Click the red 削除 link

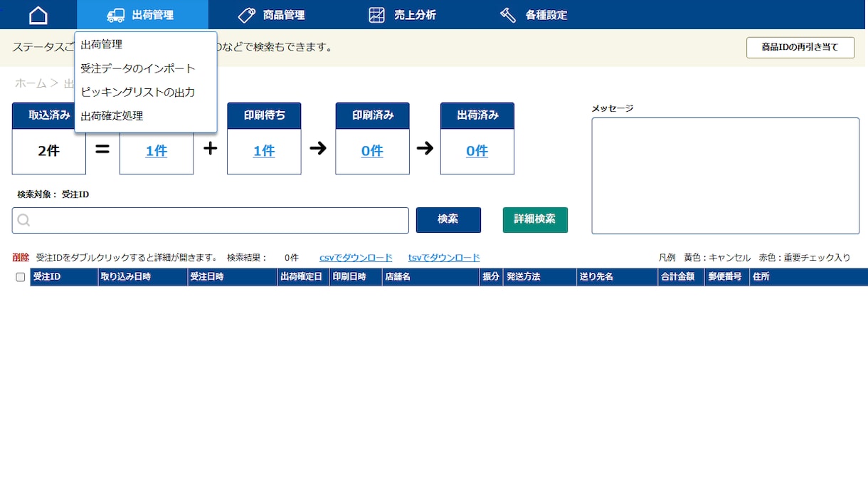click(x=21, y=258)
